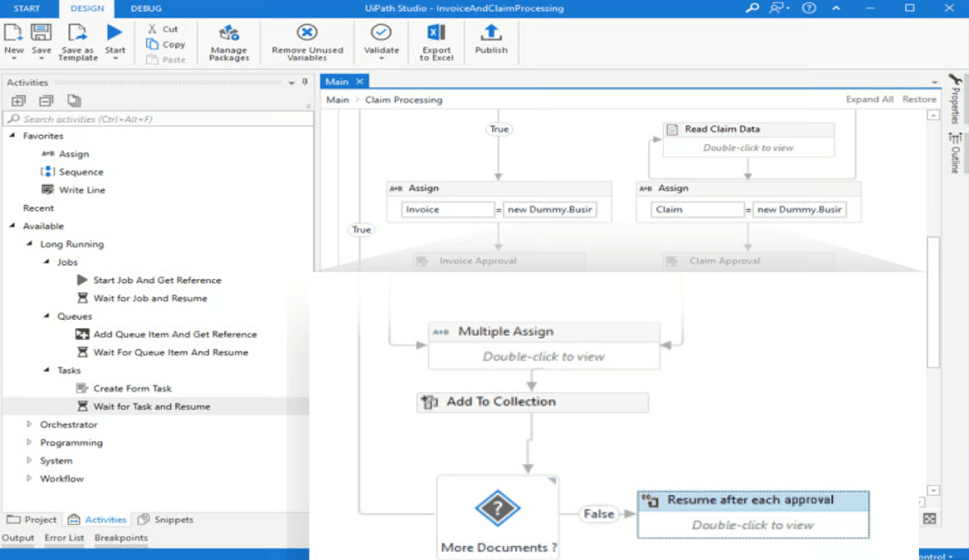
Task: Click Collapse All icon in Activities panel
Action: tap(47, 101)
